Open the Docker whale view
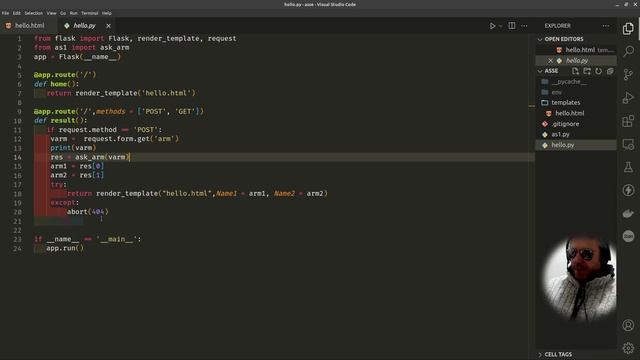Viewport: 640px width, 360px height. click(628, 213)
